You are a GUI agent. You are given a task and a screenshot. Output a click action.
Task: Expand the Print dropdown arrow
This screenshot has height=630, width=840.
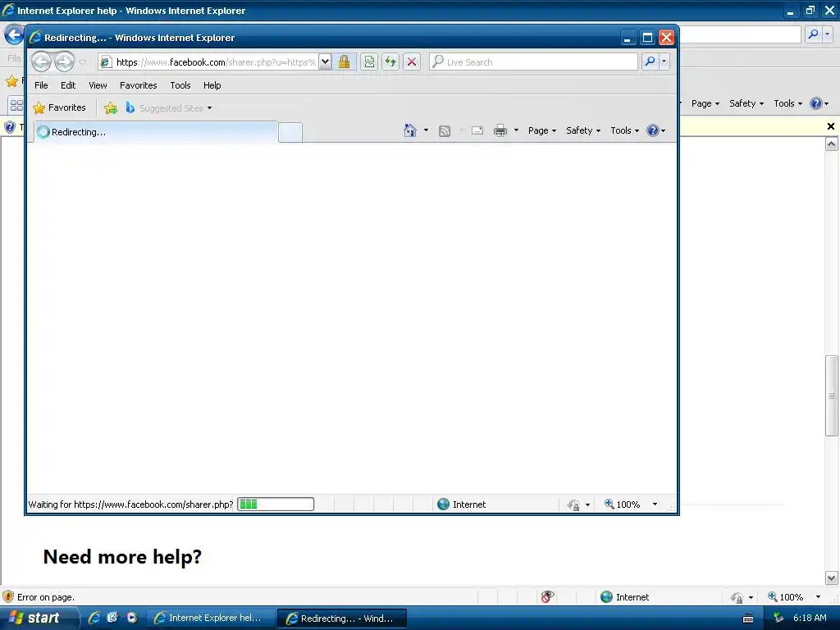tap(517, 130)
